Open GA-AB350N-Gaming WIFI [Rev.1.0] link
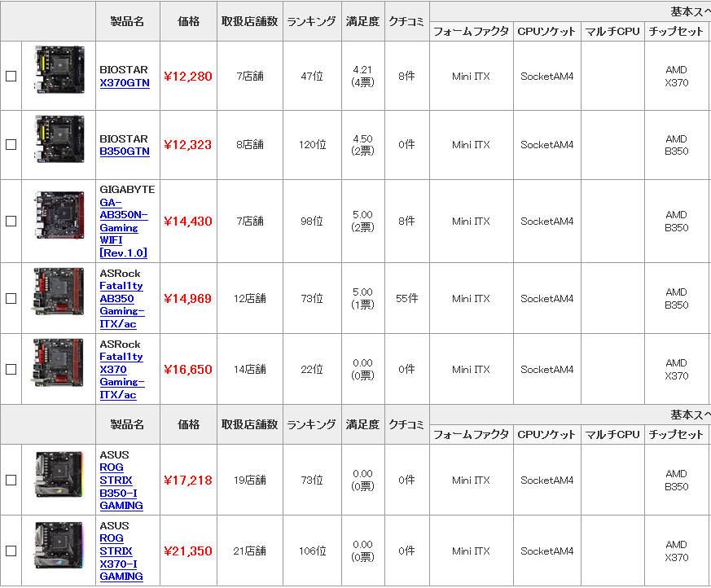This screenshot has height=588, width=711. 124,227
